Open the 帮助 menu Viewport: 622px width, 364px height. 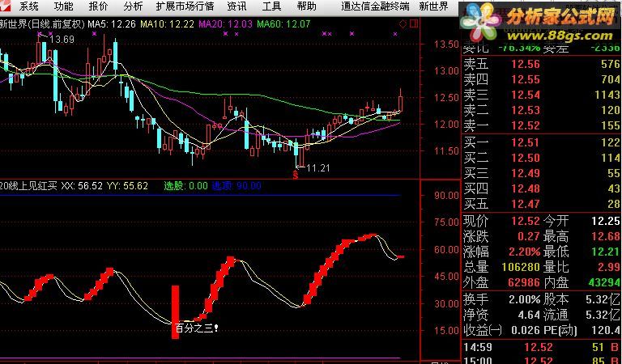307,6
